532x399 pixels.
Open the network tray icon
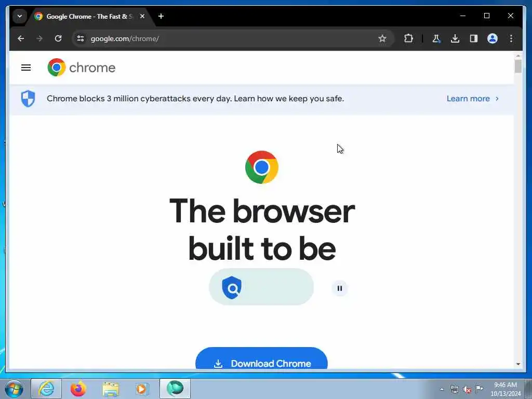(454, 390)
